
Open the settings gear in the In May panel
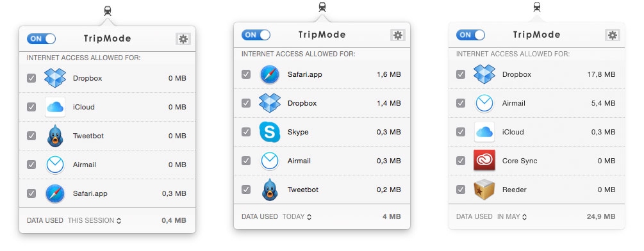613,35
